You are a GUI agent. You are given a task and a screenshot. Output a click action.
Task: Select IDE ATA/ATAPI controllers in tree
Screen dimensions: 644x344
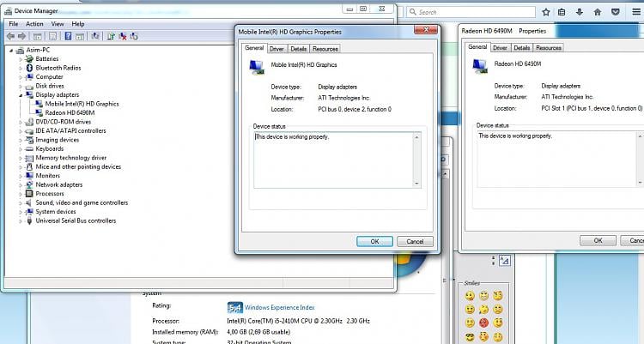pos(70,130)
